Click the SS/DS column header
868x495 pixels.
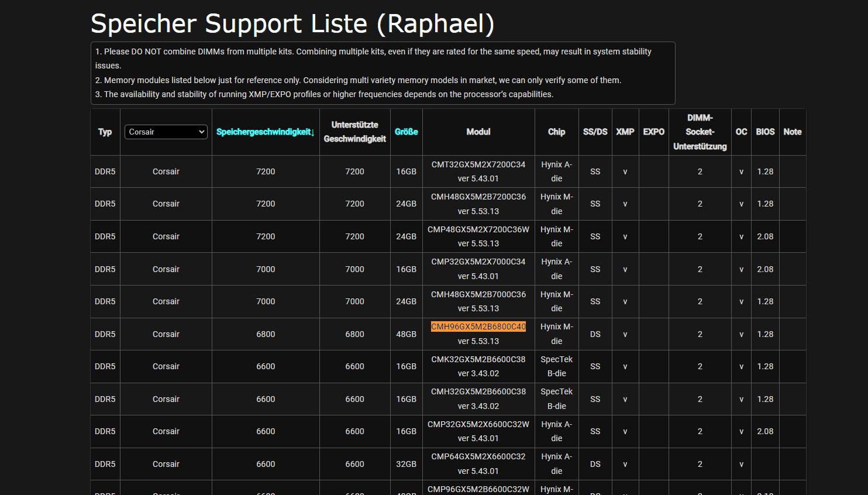(595, 132)
